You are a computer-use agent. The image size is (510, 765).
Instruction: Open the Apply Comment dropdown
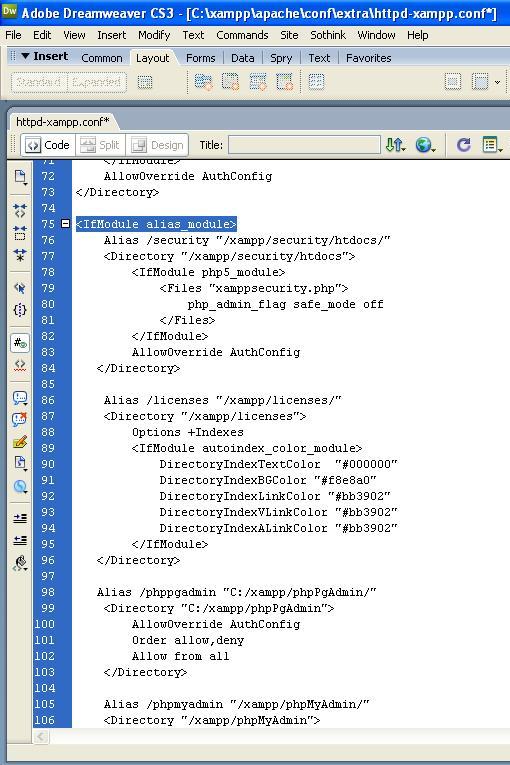[20, 398]
